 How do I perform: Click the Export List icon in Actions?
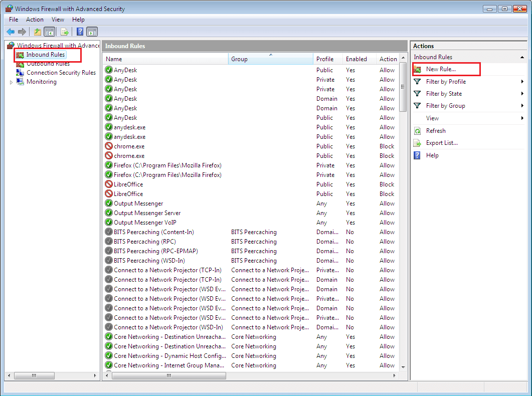tap(417, 143)
